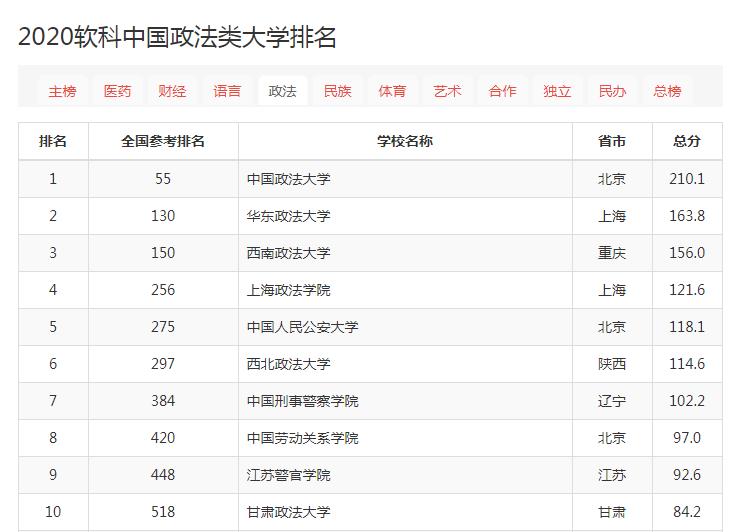737x532 pixels.
Task: Click the 全国参考排名 column header
Action: coord(163,141)
